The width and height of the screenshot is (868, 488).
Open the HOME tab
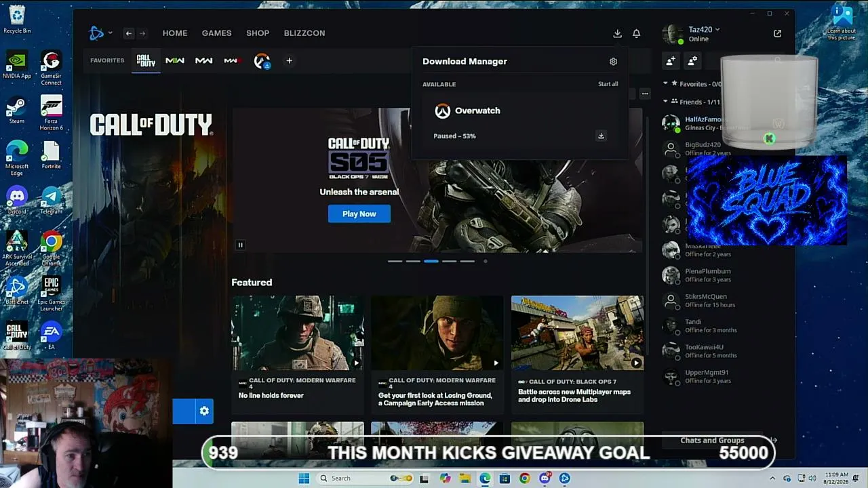tap(175, 33)
